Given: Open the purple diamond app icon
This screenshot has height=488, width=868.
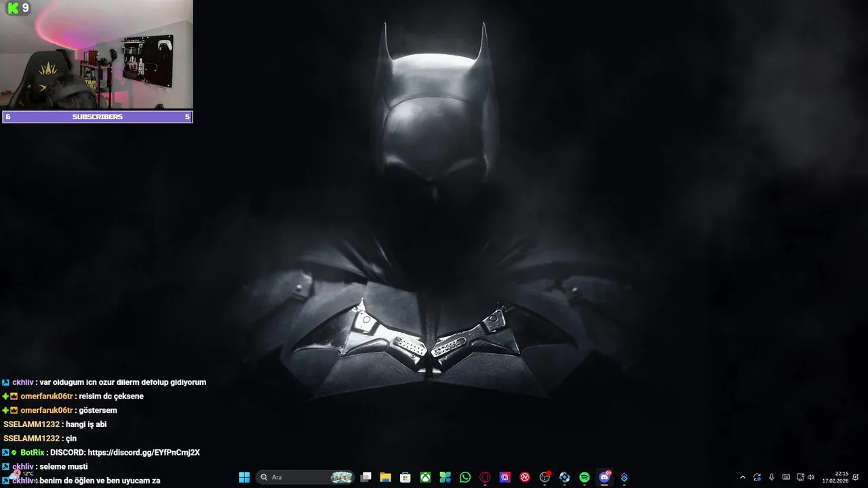Looking at the screenshot, I should [x=624, y=477].
